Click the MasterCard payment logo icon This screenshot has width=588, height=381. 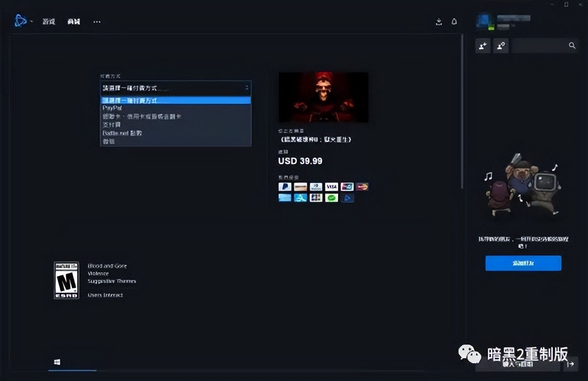[362, 187]
